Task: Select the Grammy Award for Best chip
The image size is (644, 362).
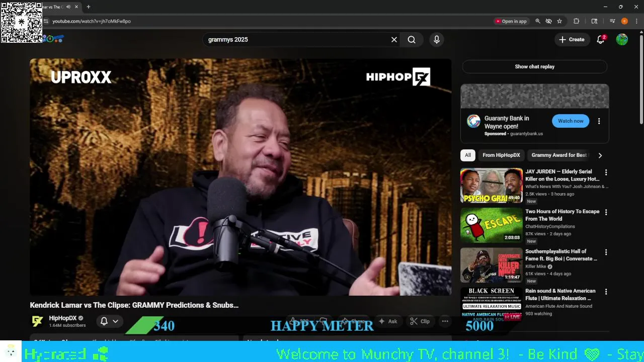Action: tap(558, 155)
